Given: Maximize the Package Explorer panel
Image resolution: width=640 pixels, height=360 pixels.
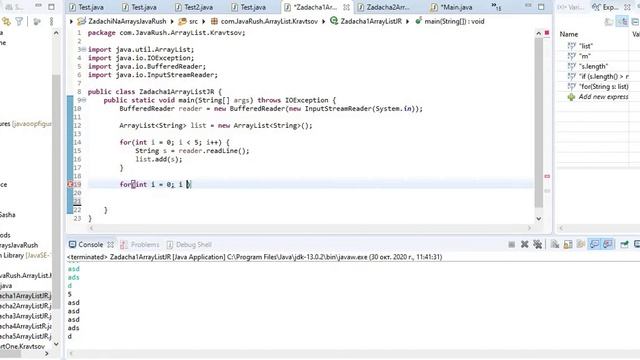Looking at the screenshot, I should [x=51, y=7].
